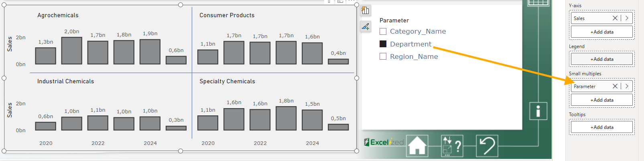Click the Department label in slicer
Image resolution: width=644 pixels, height=161 pixels.
[411, 44]
